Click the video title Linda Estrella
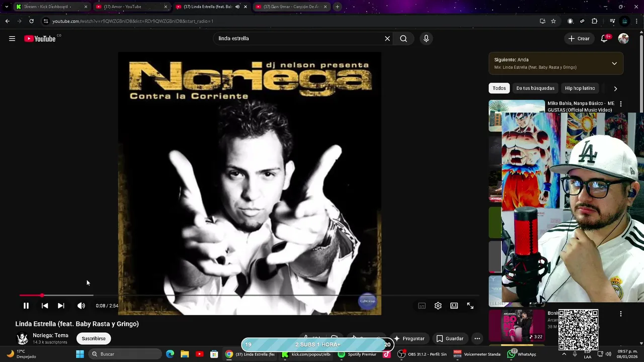The width and height of the screenshot is (644, 362). tap(77, 324)
